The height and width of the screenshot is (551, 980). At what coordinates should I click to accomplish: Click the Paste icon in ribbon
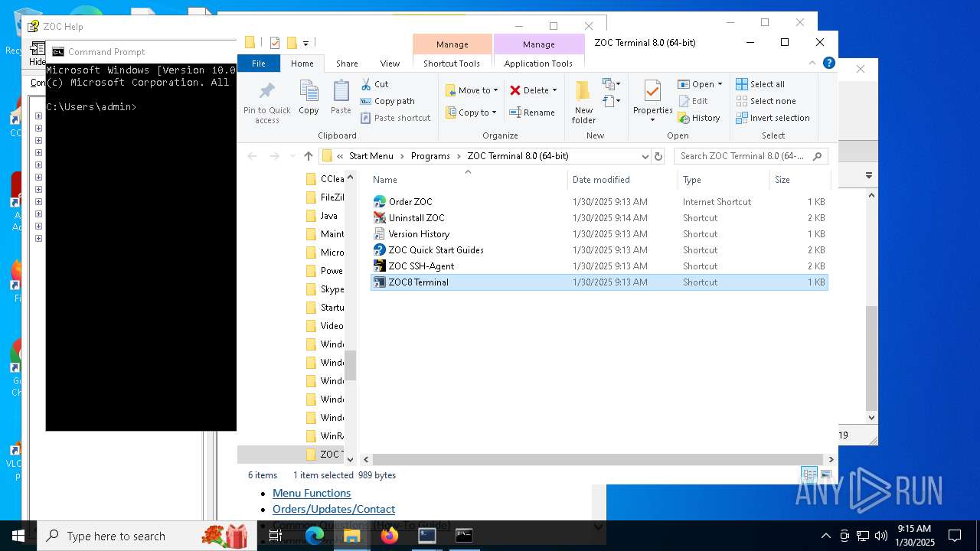341,92
